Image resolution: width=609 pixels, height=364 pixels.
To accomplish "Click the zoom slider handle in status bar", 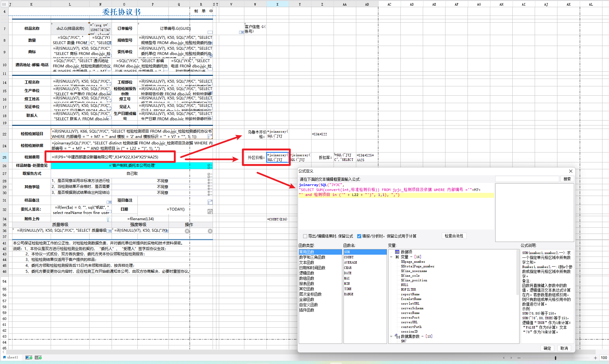I will tap(556, 358).
